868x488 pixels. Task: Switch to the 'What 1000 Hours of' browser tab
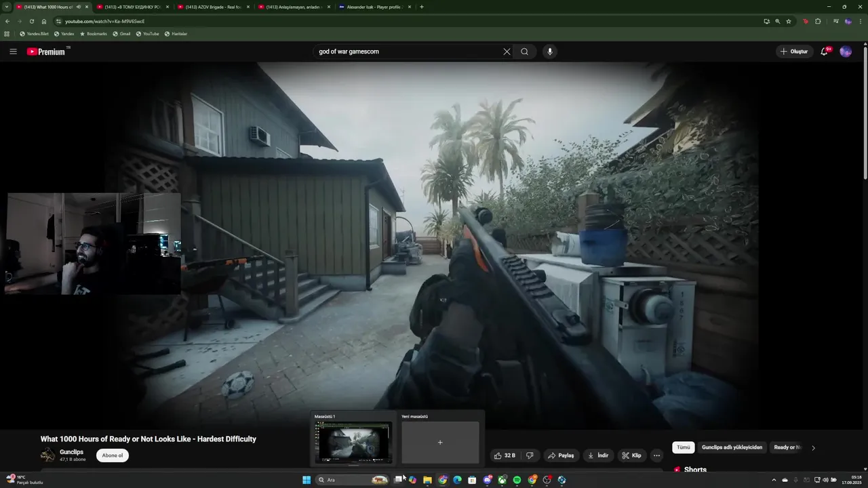pyautogui.click(x=47, y=7)
